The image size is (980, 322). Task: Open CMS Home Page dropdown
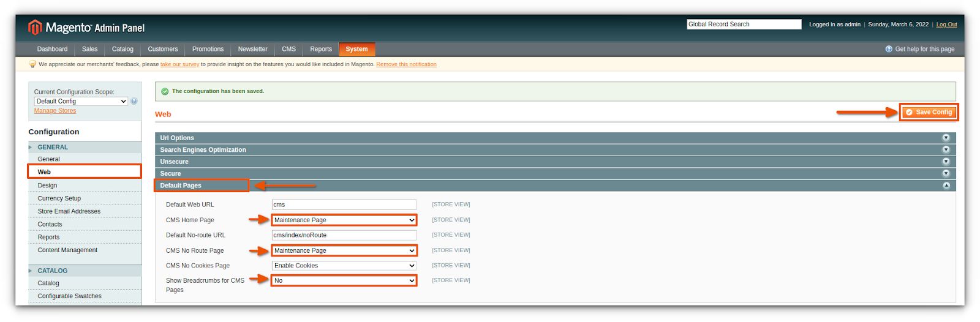[x=344, y=220]
